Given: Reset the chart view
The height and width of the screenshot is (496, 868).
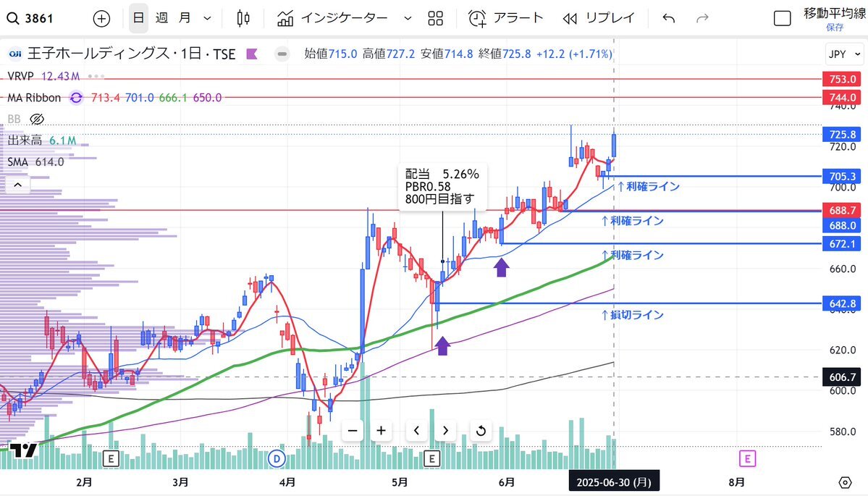Looking at the screenshot, I should [481, 430].
